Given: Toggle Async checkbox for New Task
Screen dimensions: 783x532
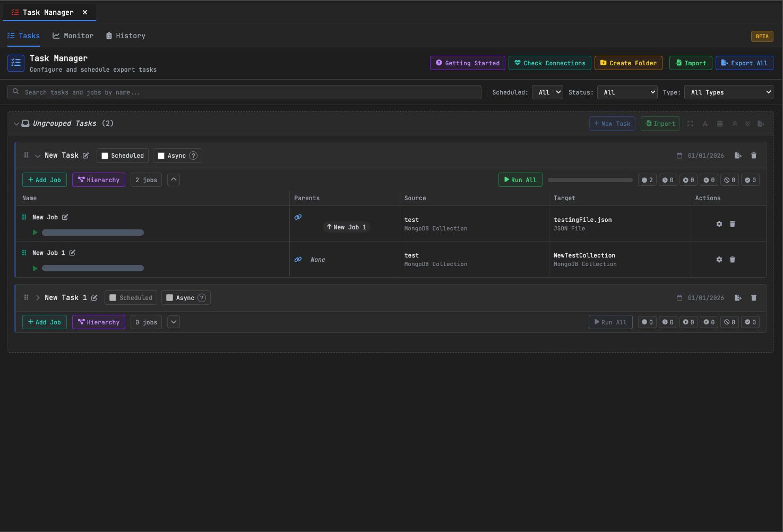Looking at the screenshot, I should (x=161, y=156).
